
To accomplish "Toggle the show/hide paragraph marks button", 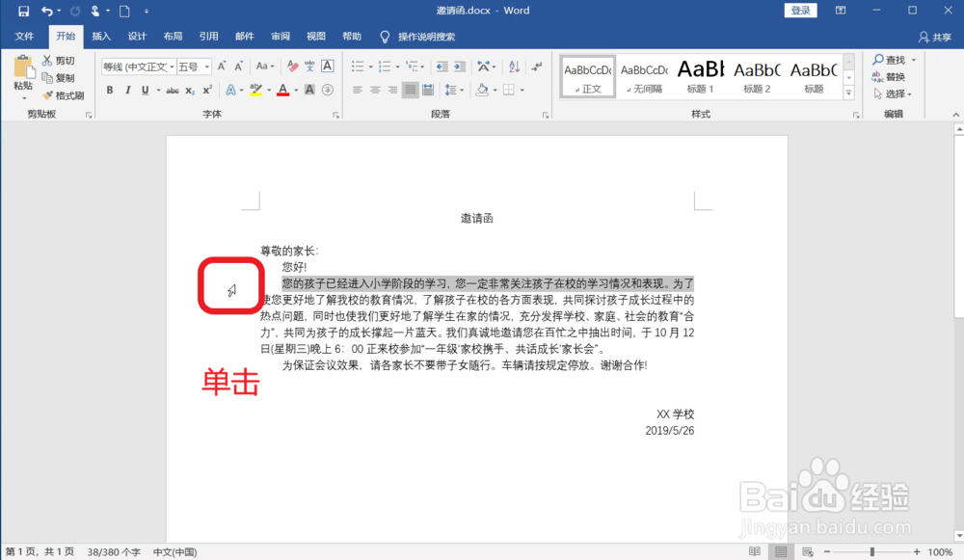I will 537,67.
